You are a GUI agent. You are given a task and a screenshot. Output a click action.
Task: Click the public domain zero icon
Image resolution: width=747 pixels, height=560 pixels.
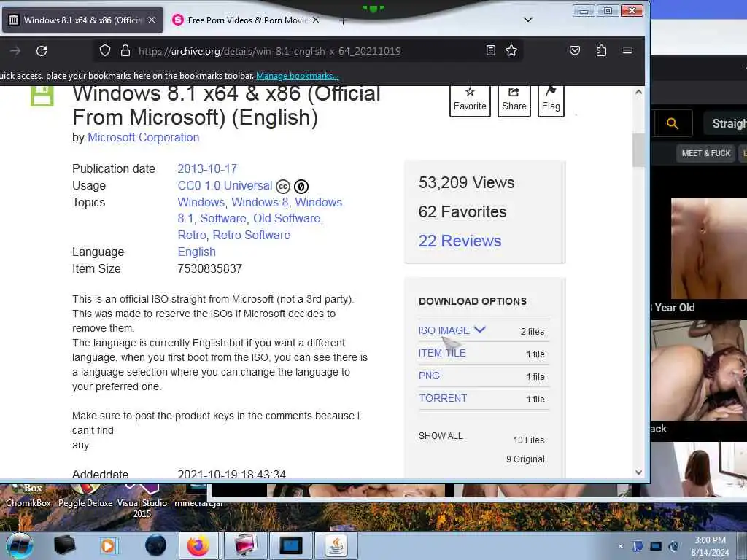[x=301, y=187]
